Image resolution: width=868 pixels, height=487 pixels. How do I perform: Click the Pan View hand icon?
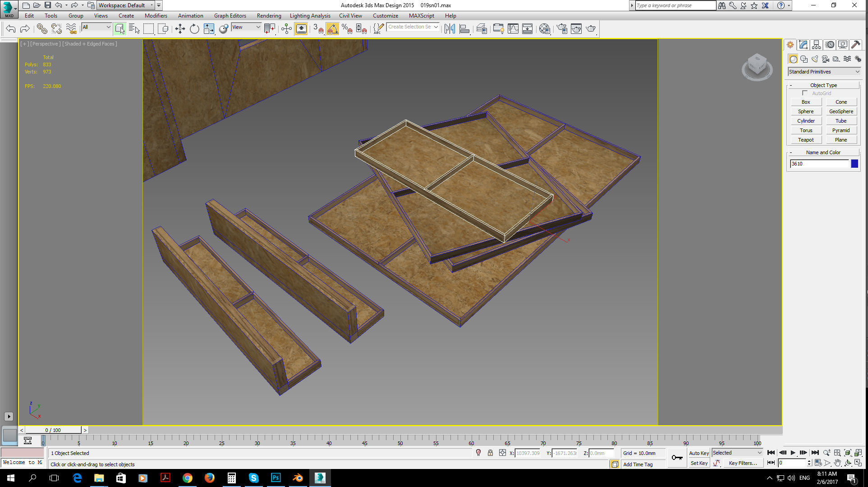[x=837, y=463]
